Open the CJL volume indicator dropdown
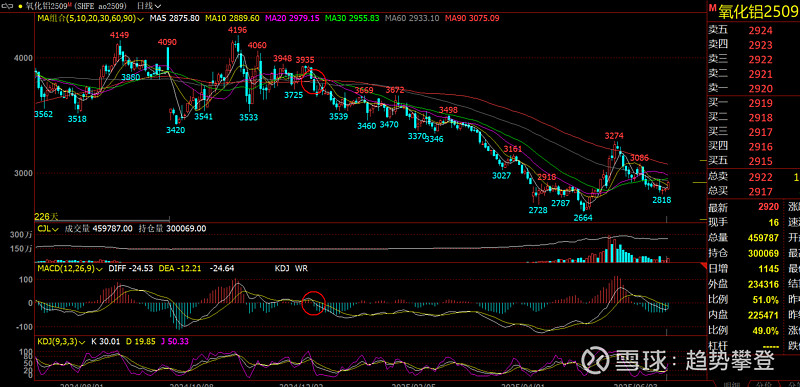 [48, 228]
